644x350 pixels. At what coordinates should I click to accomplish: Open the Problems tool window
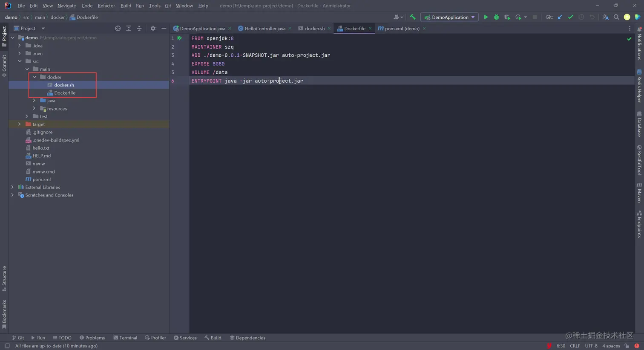(92, 338)
